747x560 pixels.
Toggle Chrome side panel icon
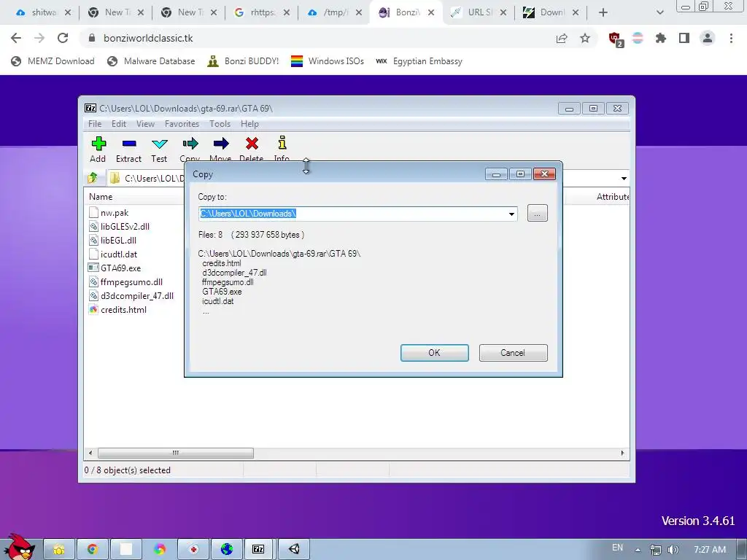[x=684, y=38]
